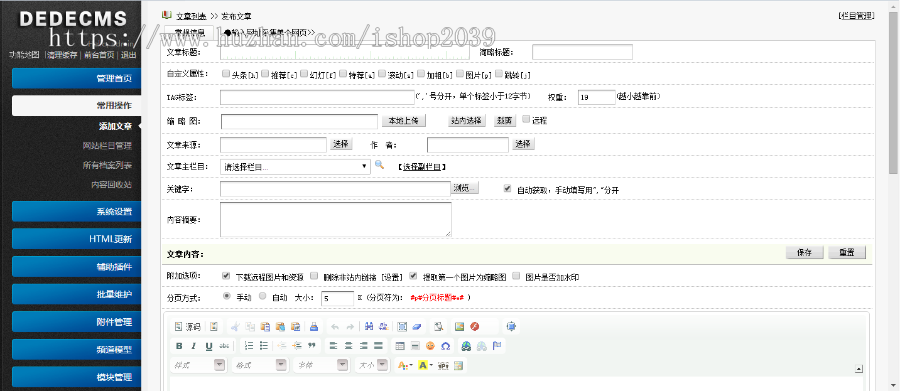The image size is (900, 391).
Task: Apply Bold formatting in the editor
Action: [x=179, y=346]
